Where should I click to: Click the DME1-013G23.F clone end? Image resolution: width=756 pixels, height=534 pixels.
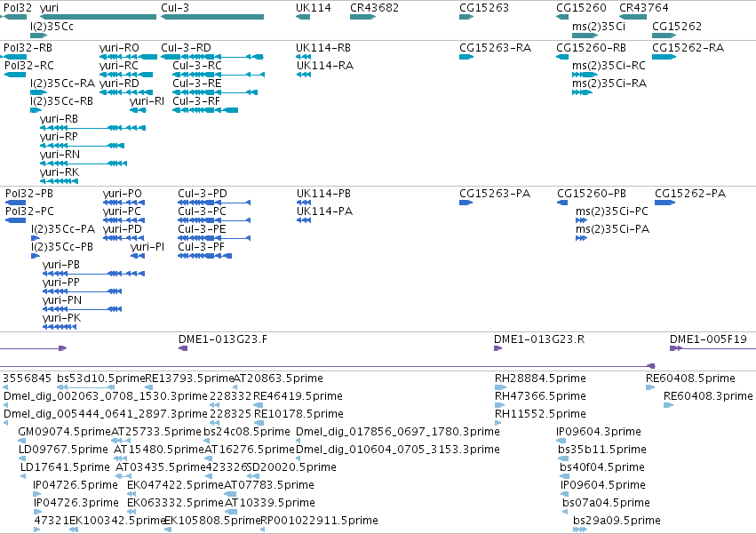point(183,348)
